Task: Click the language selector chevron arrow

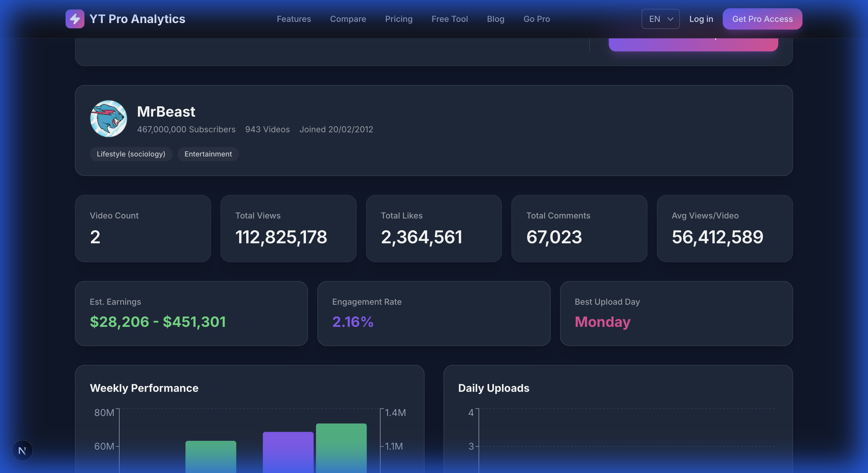Action: point(670,19)
